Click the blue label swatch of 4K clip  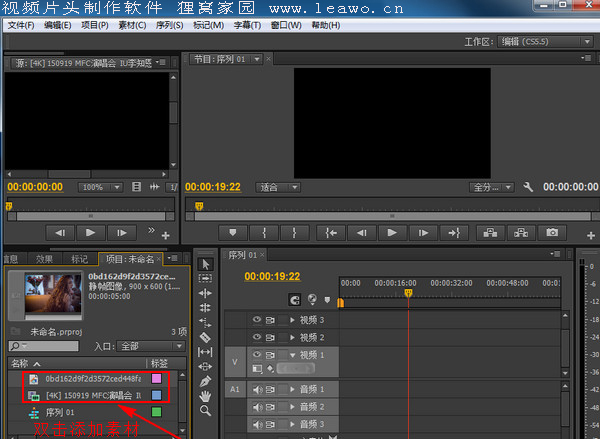tap(157, 395)
